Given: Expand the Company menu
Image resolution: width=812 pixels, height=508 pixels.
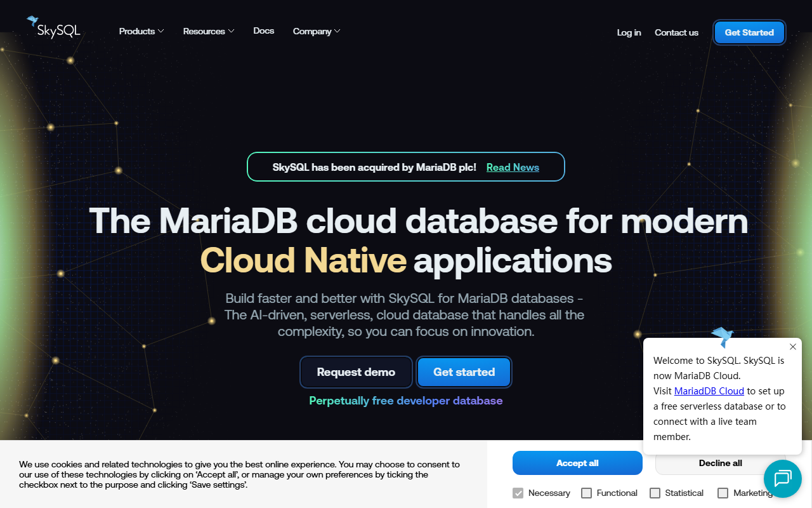Looking at the screenshot, I should pyautogui.click(x=317, y=31).
